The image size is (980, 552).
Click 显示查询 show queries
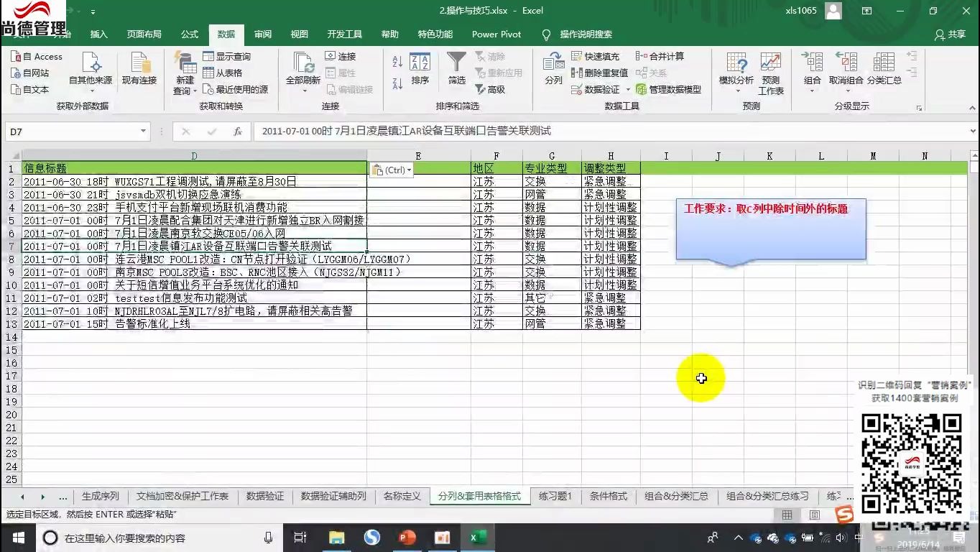(226, 57)
